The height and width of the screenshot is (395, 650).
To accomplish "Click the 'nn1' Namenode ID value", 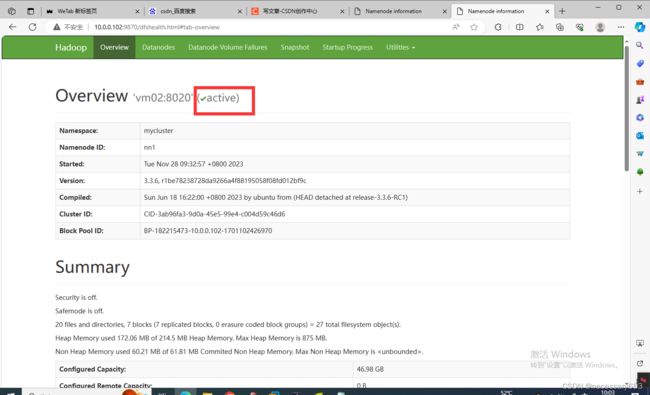I will [149, 147].
